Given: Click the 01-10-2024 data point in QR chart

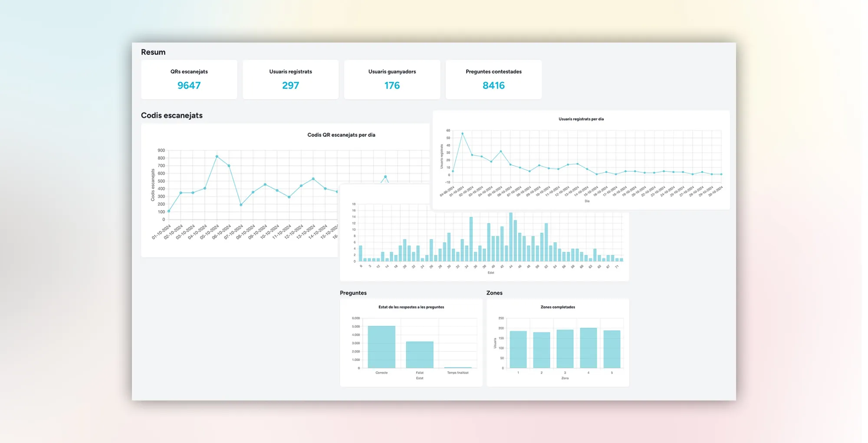Looking at the screenshot, I should pyautogui.click(x=169, y=211).
